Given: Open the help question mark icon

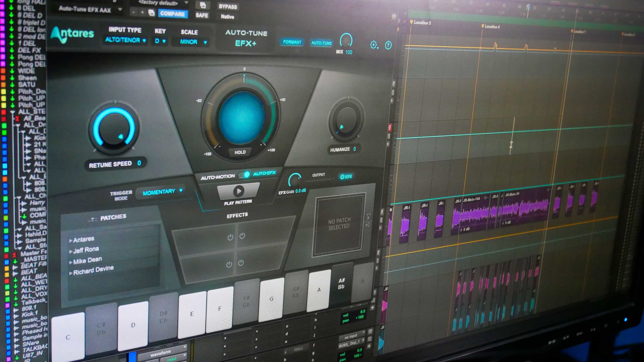Looking at the screenshot, I should (388, 45).
